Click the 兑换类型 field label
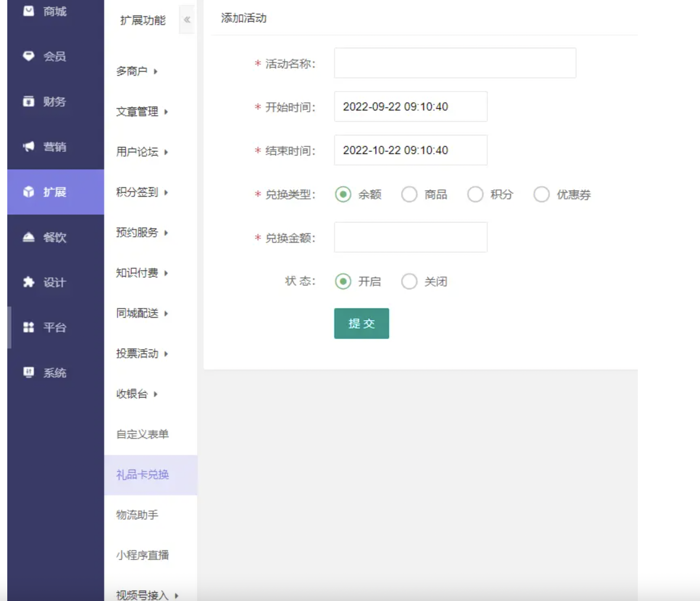This screenshot has width=700, height=601. click(x=290, y=194)
